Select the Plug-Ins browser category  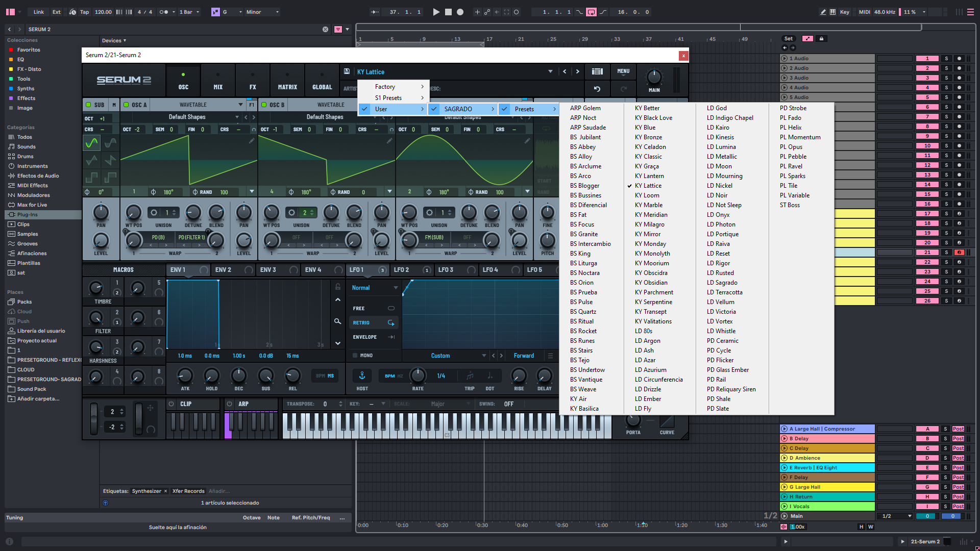tap(28, 215)
